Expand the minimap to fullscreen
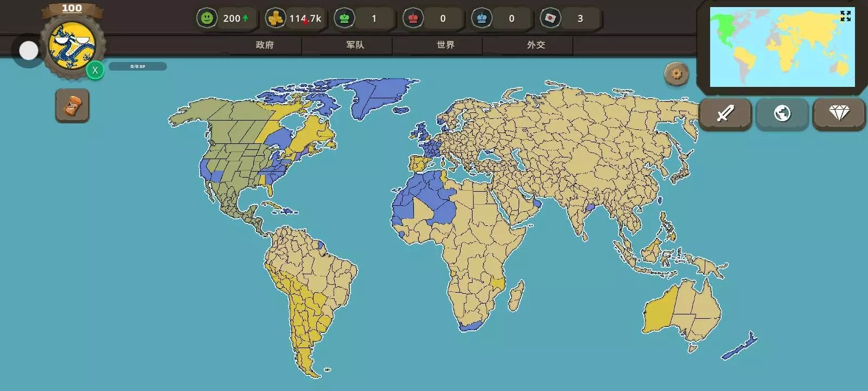 845,16
